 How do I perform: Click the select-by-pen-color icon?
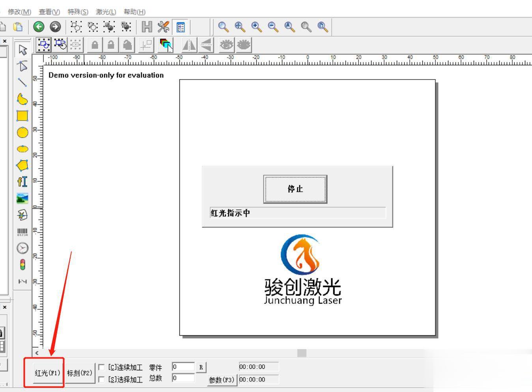166,45
